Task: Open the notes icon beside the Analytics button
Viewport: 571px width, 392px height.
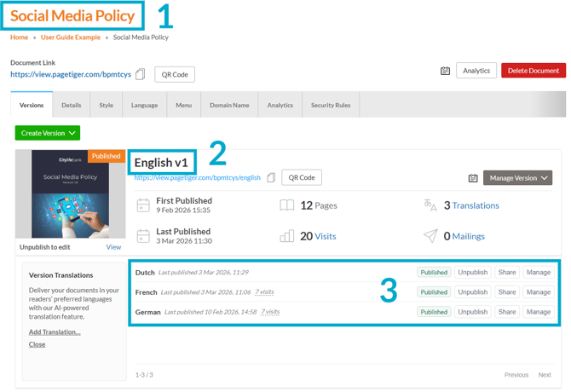Action: [x=445, y=71]
